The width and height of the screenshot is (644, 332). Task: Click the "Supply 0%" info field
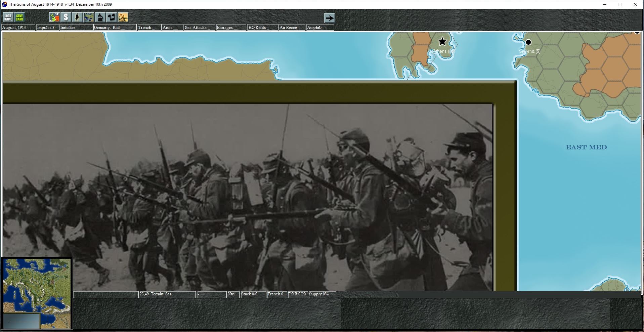tap(323, 294)
